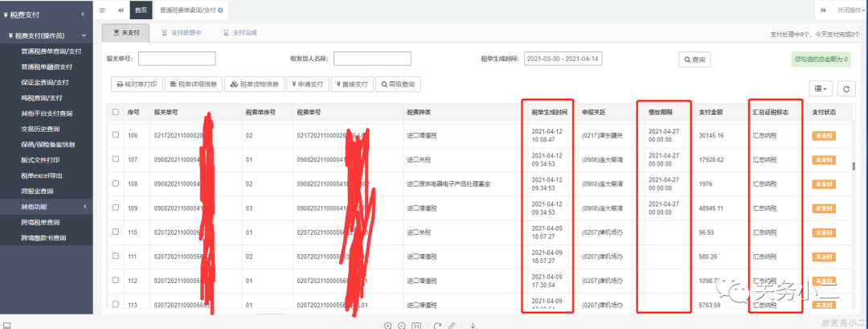
Task: Click the 收发货人名称 input field
Action: pyautogui.click(x=372, y=59)
